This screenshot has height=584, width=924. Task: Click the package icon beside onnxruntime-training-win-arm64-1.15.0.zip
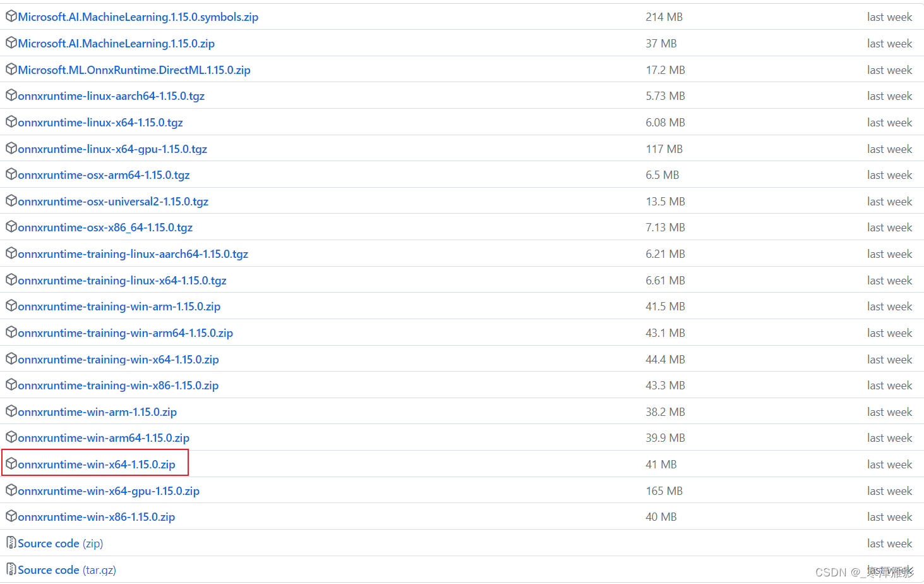tap(11, 332)
